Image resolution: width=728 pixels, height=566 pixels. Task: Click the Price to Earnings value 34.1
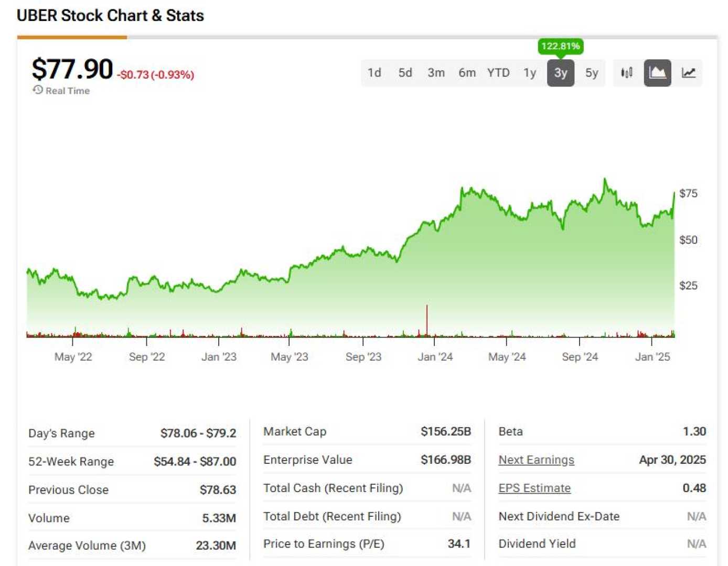[x=459, y=543]
